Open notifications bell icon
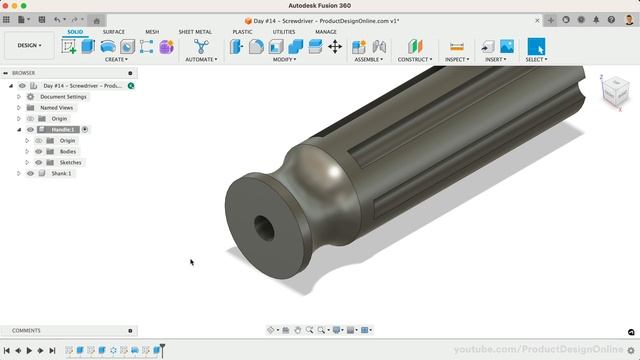This screenshot has width=640, height=360. click(x=596, y=20)
